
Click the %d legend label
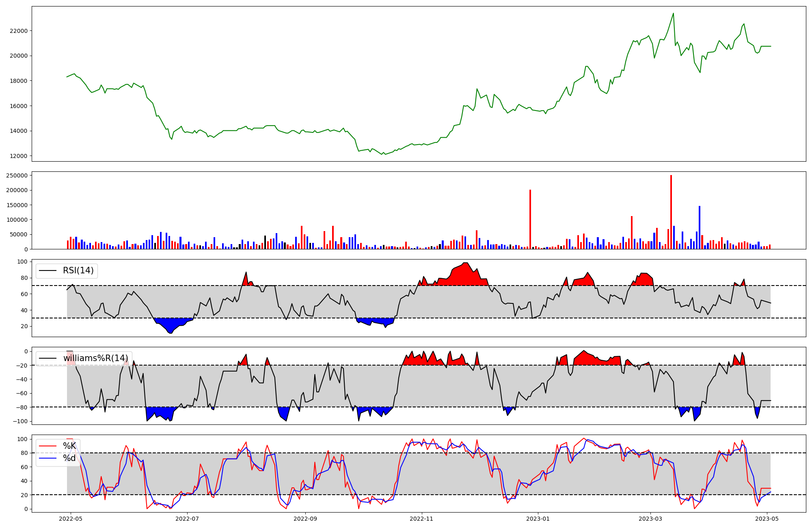[x=69, y=458]
